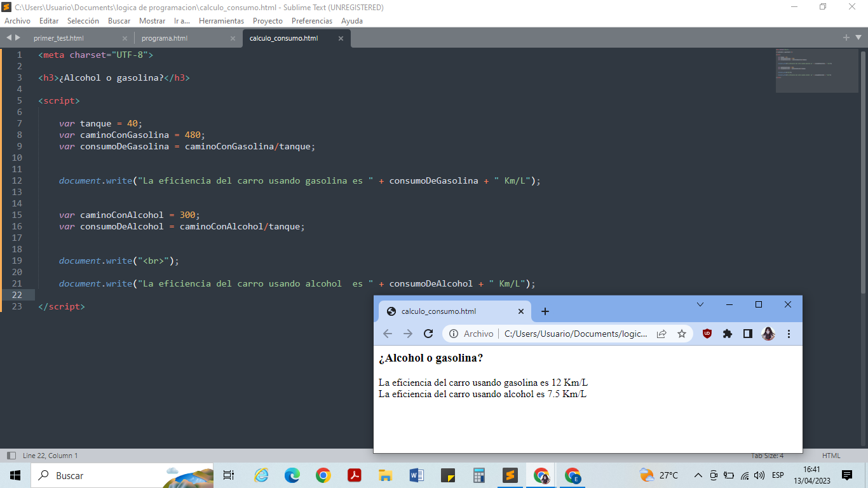
Task: Bookmark this page with the star icon
Action: click(x=682, y=334)
